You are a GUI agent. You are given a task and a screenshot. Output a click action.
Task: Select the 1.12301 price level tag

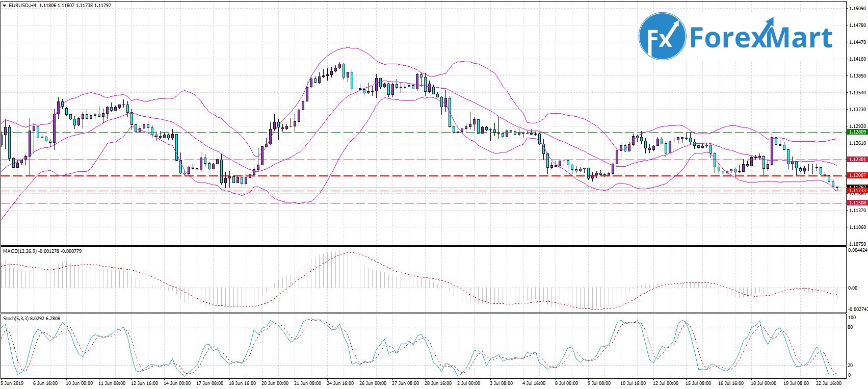[857, 160]
